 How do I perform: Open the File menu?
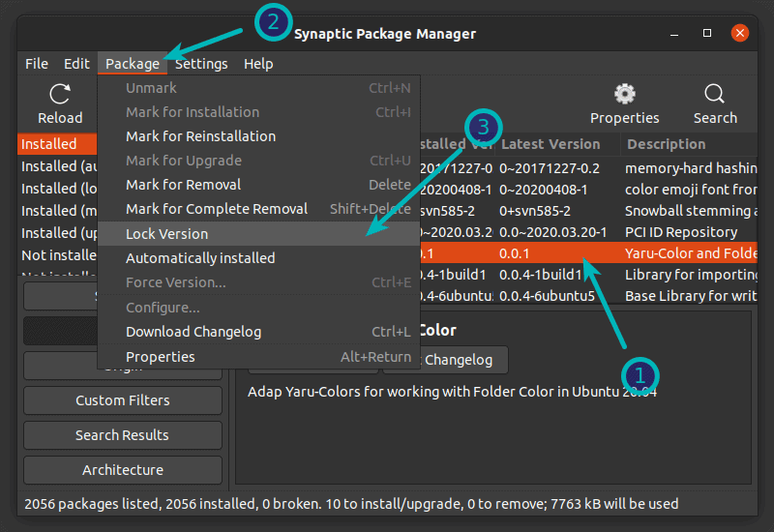click(37, 64)
